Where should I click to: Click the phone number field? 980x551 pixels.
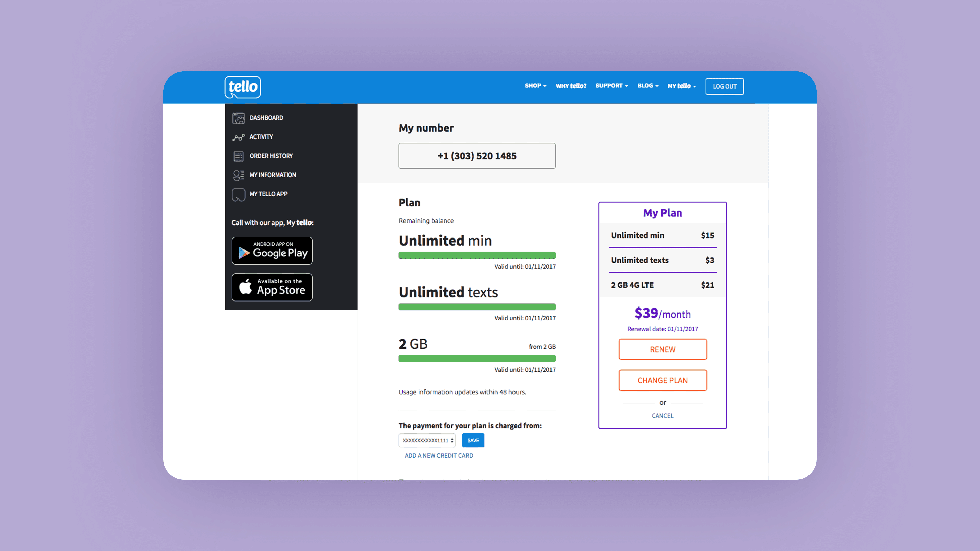point(477,156)
